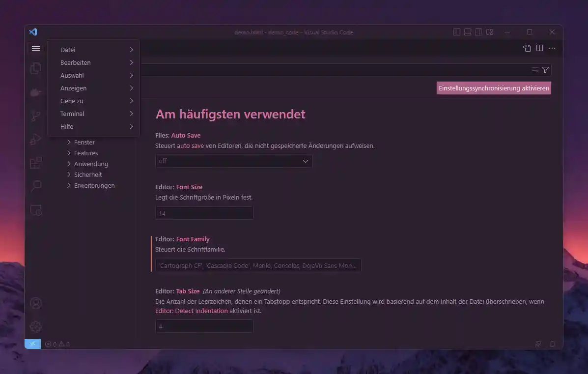The height and width of the screenshot is (374, 588).
Task: Click the feedback icon in status bar
Action: point(538,344)
